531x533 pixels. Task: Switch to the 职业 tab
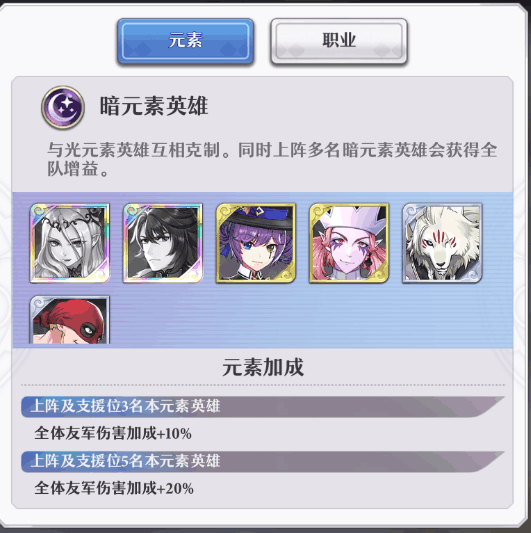[339, 41]
